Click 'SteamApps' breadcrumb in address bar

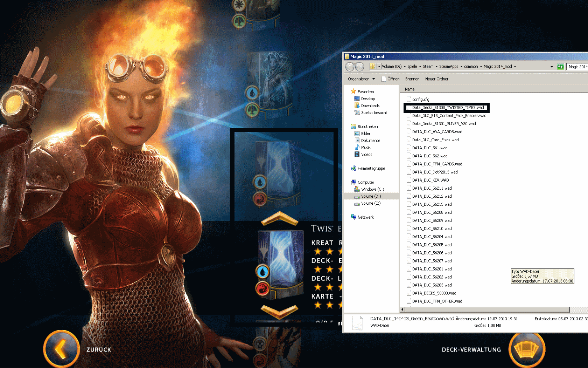tap(449, 67)
